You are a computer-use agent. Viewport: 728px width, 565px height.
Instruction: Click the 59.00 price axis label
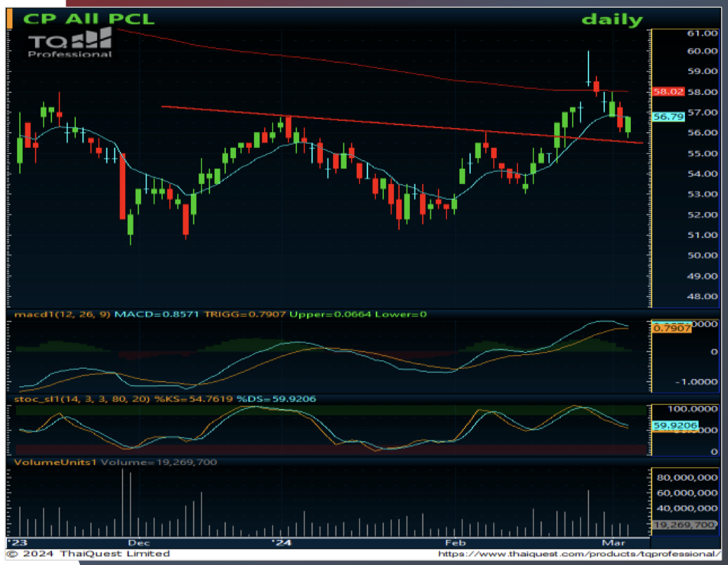pos(702,72)
